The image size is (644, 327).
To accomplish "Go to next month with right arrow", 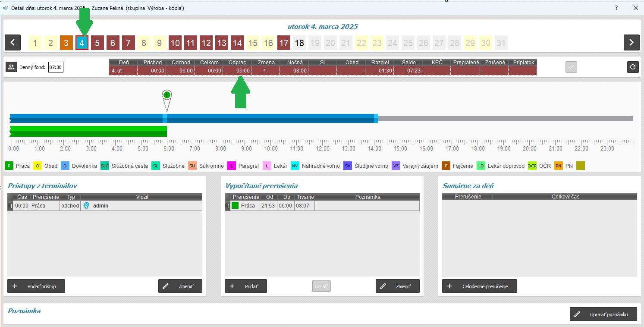I will point(631,42).
